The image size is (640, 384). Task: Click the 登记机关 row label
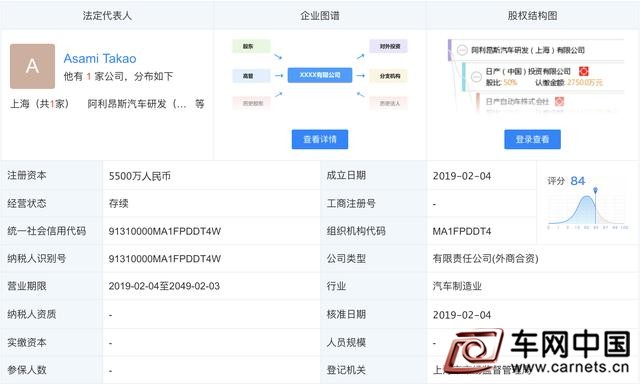point(346,370)
